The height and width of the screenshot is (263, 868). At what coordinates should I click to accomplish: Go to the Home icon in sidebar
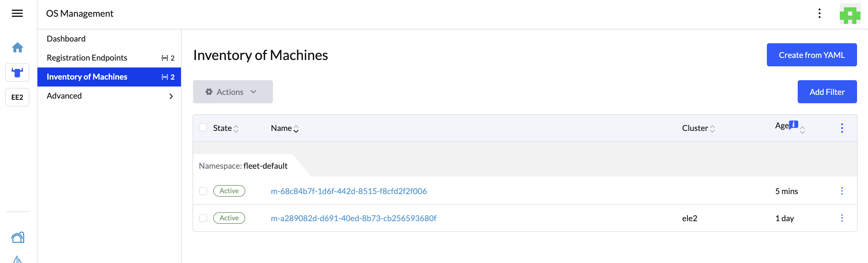[17, 48]
